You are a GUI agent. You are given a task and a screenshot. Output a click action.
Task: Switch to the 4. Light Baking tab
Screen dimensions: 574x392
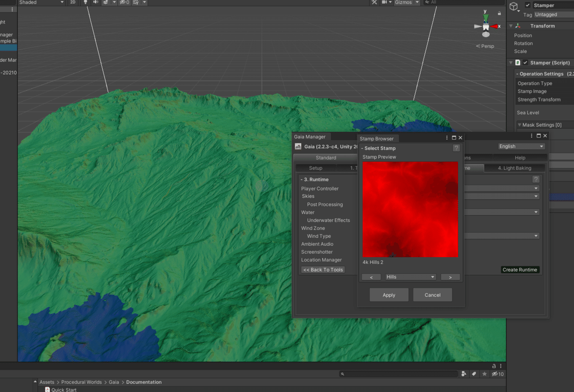[514, 168]
